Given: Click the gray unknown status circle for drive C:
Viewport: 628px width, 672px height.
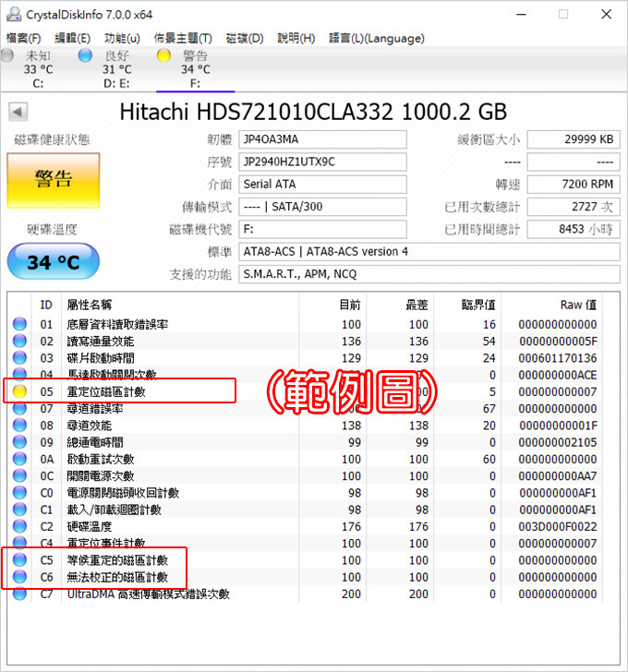Looking at the screenshot, I should (6, 55).
